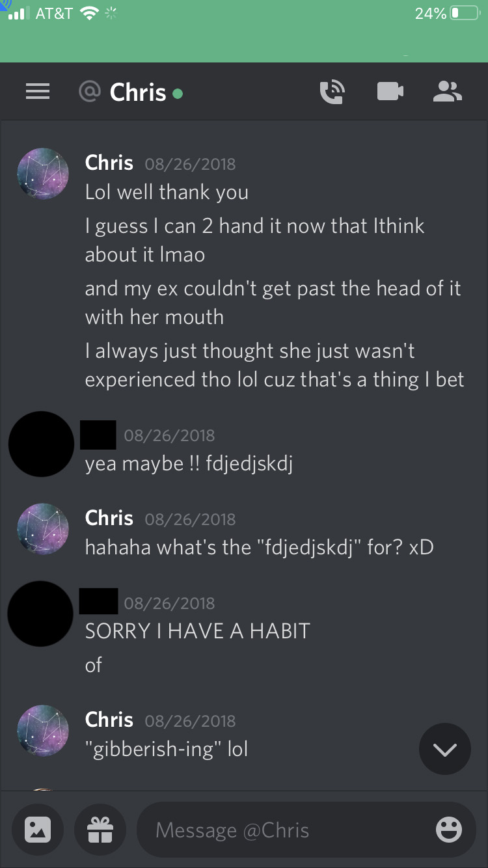Start a voice call with Chris

click(x=332, y=92)
